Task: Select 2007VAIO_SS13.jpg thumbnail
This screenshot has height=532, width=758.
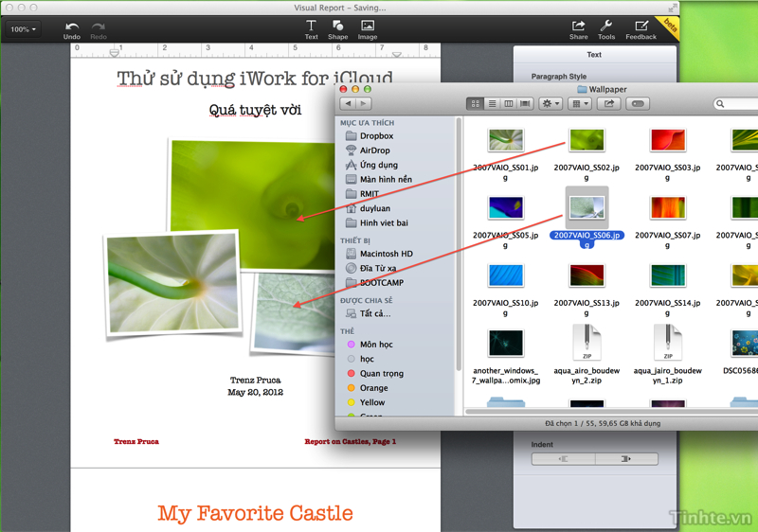Action: [587, 275]
